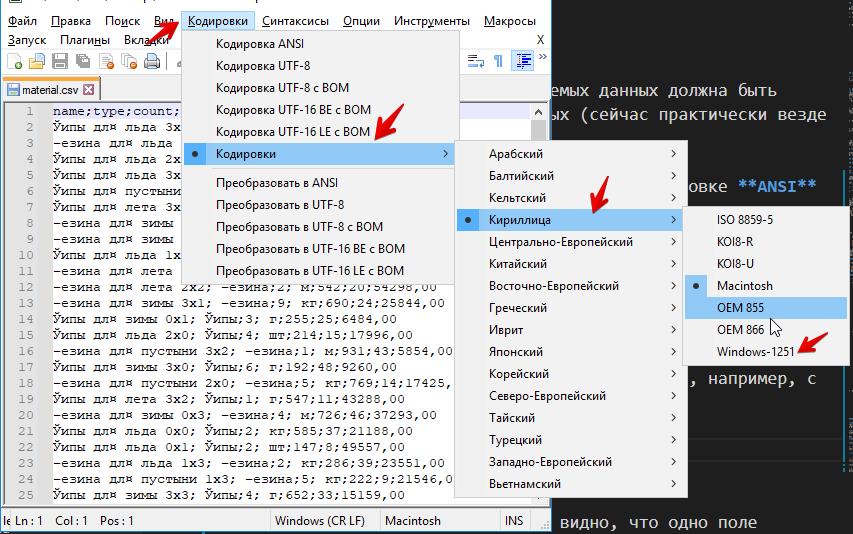Select OEM 866 encoding

pos(741,330)
